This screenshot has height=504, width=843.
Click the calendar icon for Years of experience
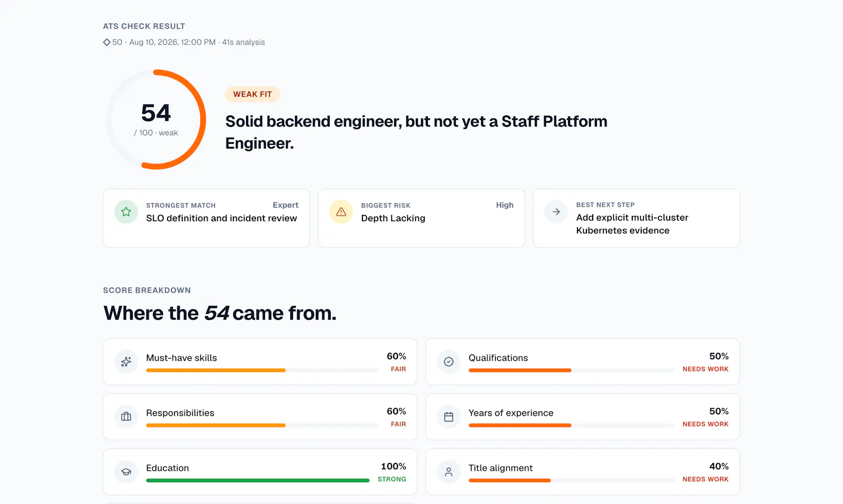pos(448,417)
